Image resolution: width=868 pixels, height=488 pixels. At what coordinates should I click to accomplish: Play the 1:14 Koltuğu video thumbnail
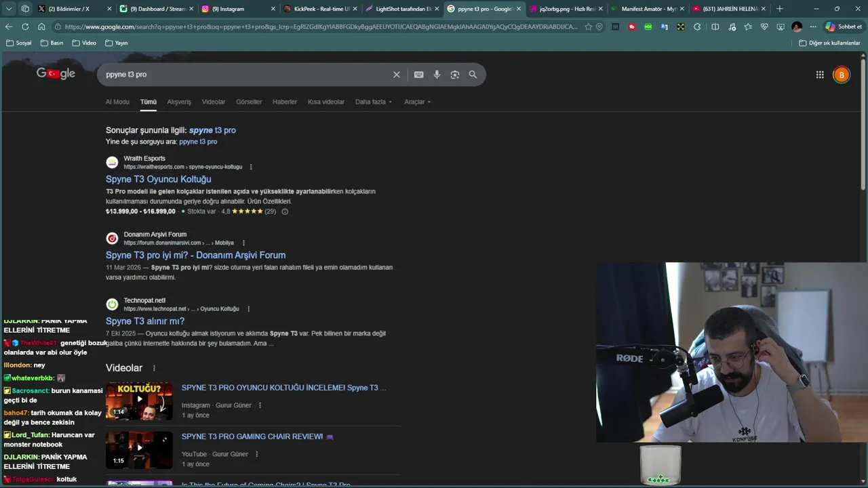tap(139, 401)
